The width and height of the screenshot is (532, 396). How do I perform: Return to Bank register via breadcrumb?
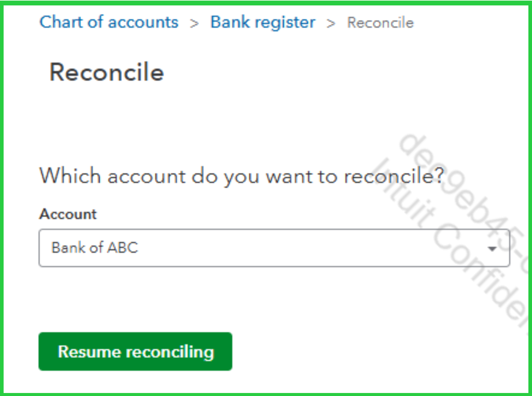coord(263,22)
